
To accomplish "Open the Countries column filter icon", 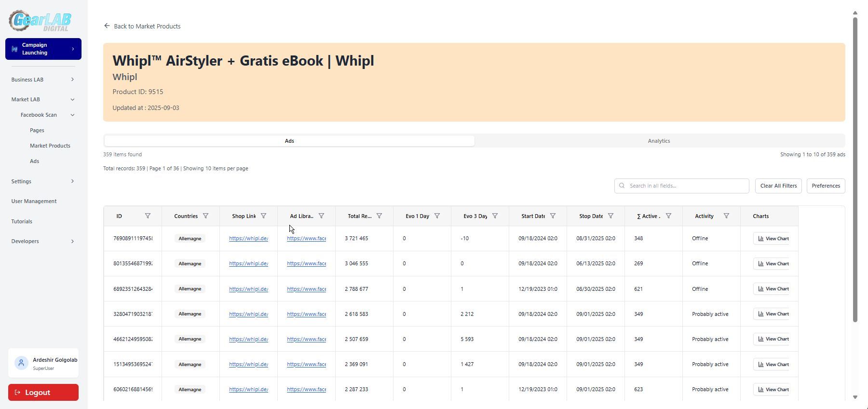I will tap(205, 216).
